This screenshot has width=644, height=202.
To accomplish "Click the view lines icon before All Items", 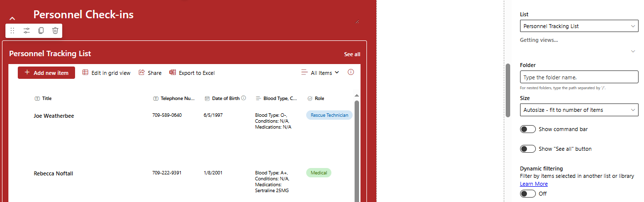I will click(x=305, y=72).
